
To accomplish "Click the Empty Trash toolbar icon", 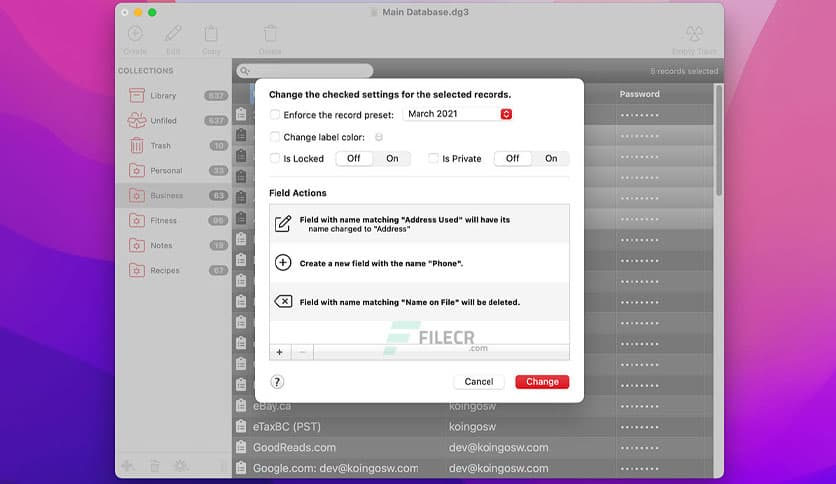I will point(695,36).
